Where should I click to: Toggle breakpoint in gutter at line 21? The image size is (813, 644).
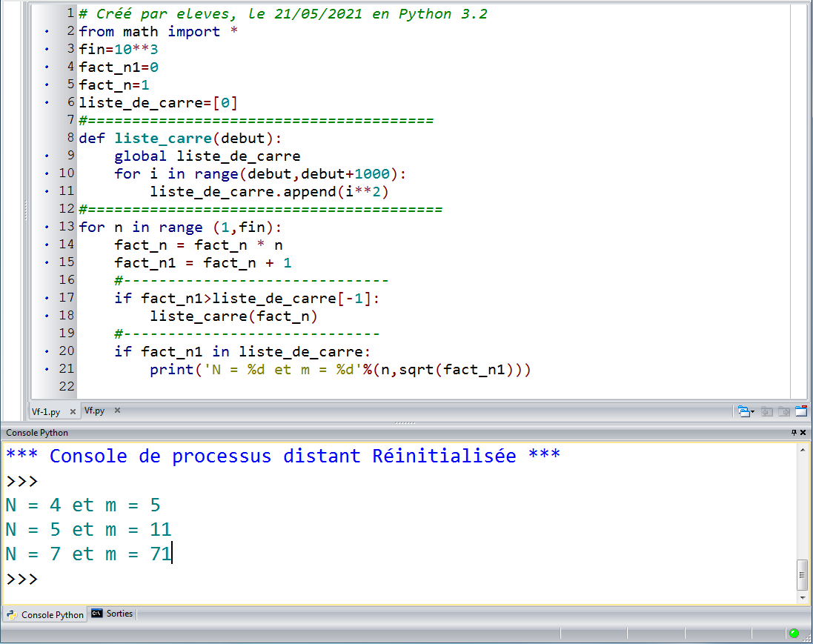click(x=47, y=369)
